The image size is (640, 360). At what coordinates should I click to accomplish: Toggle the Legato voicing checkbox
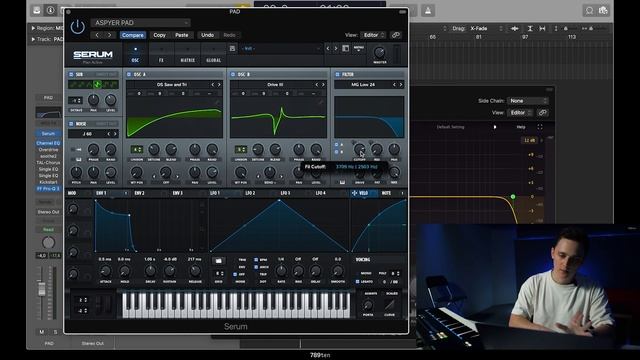pos(358,282)
